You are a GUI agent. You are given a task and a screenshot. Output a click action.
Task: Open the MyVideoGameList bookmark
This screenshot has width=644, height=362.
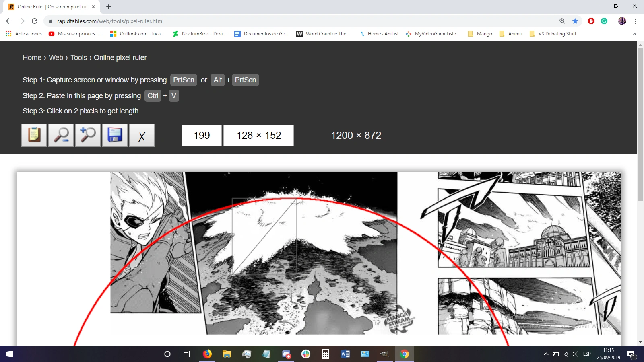[433, 34]
